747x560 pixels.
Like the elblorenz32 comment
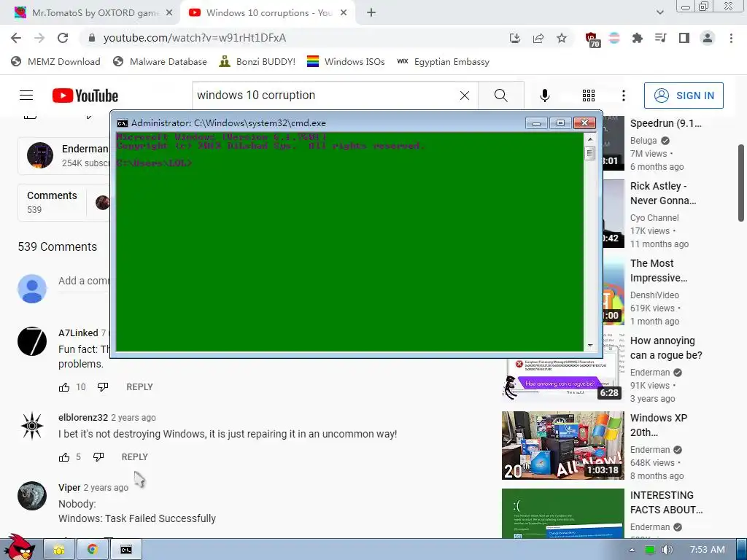[x=64, y=457]
